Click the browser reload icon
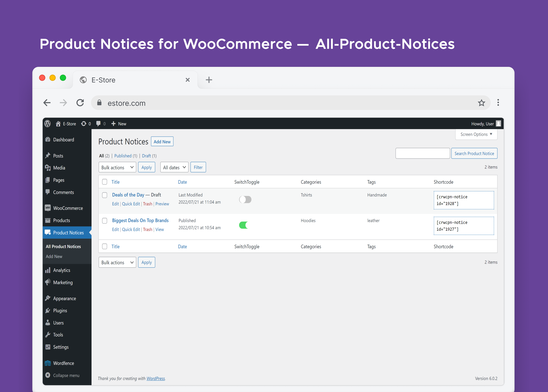548x392 pixels. (80, 103)
